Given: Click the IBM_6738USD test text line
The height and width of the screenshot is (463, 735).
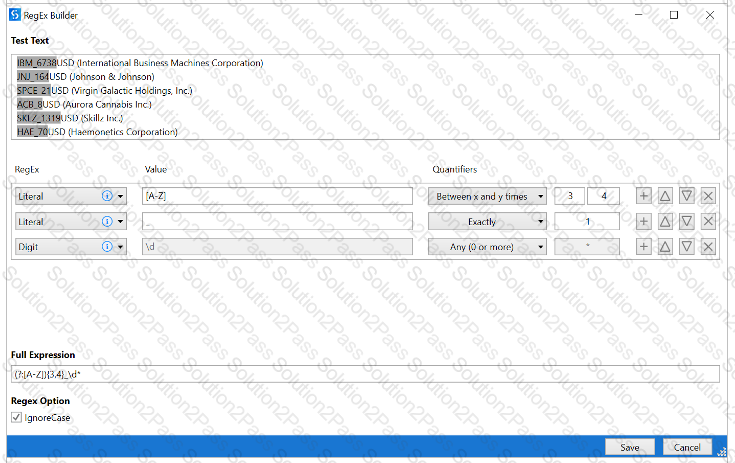Looking at the screenshot, I should pos(140,63).
